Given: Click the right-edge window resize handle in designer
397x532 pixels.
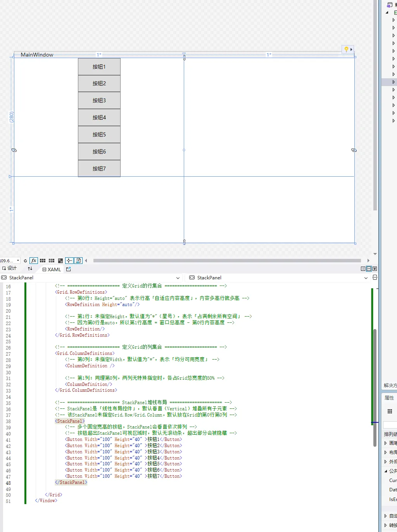Looking at the screenshot, I should [354, 150].
